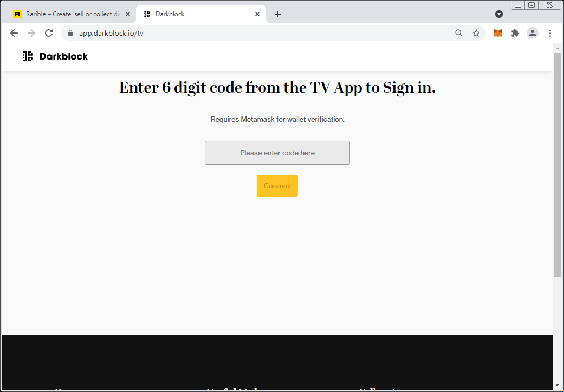Click the 'Enter 6 digit code' heading
This screenshot has width=564, height=392.
point(277,88)
